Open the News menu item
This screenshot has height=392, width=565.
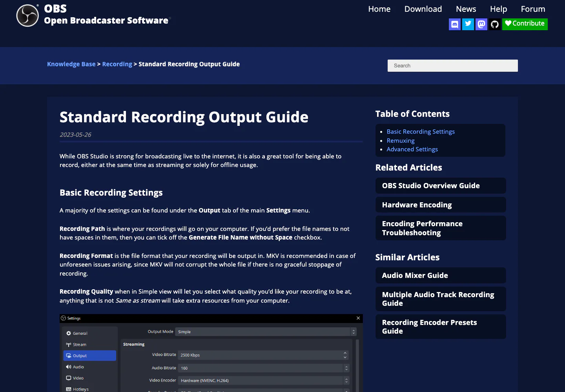click(466, 9)
